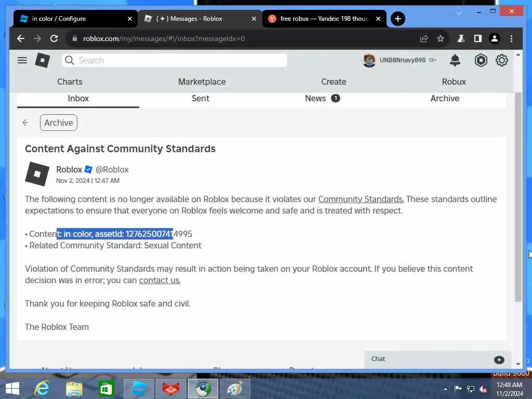The width and height of the screenshot is (532, 399).
Task: Open the Robux balance hexagon icon
Action: coord(481,60)
